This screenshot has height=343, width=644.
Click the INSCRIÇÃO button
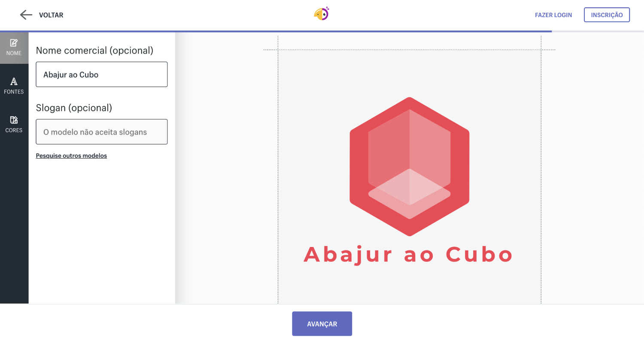coord(607,15)
